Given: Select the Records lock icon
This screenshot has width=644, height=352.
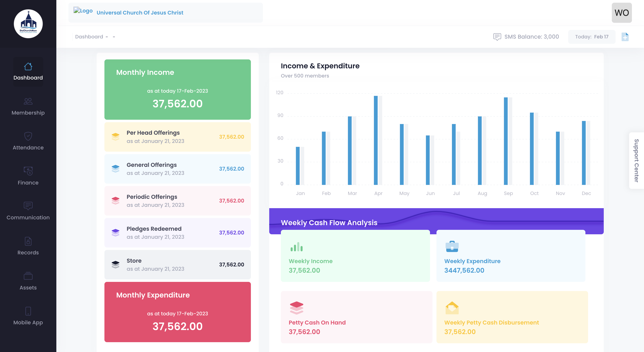Looking at the screenshot, I should click(28, 241).
